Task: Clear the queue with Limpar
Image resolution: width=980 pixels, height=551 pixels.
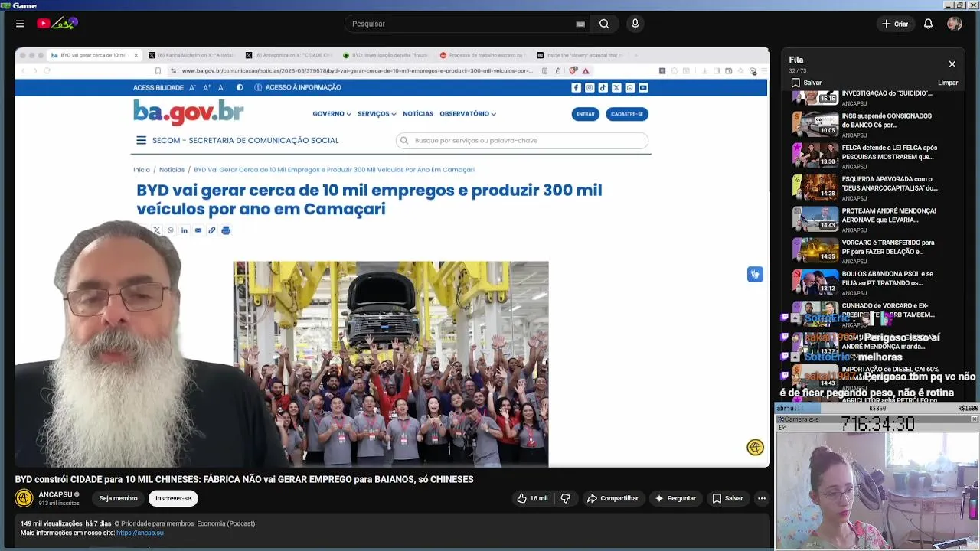Action: 948,83
